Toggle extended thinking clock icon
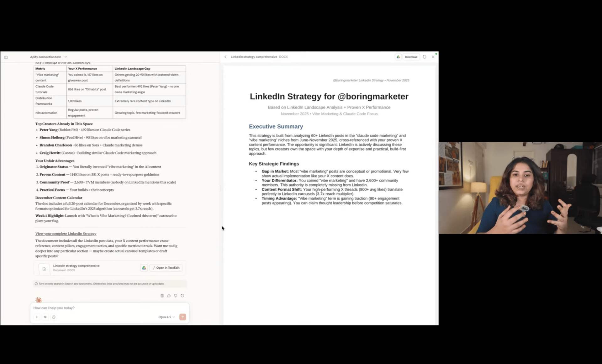Viewport: 602px width, 364px height. [54, 317]
